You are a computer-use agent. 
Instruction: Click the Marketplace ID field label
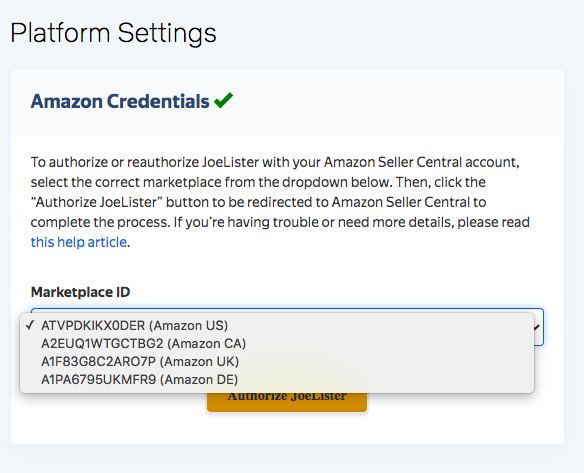tap(80, 292)
